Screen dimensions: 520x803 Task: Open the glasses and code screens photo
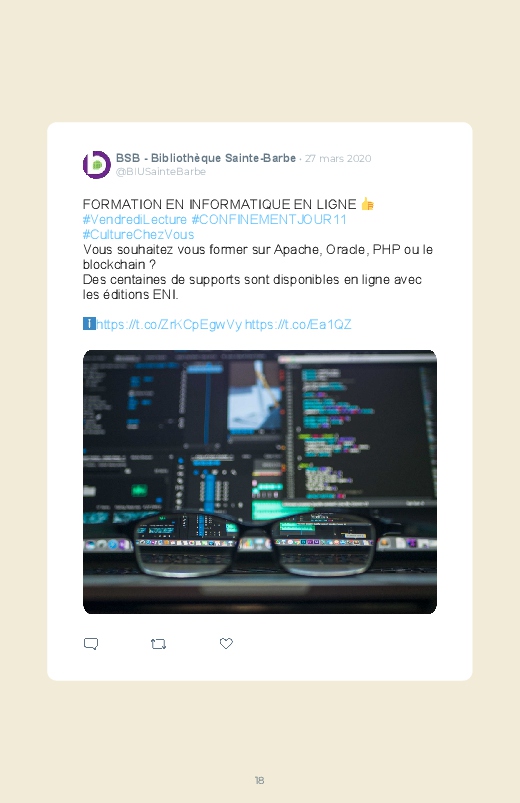(260, 482)
